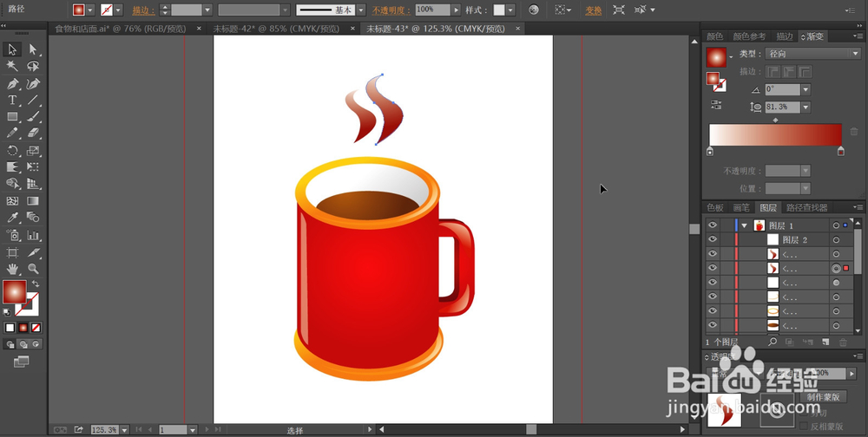
Task: Select the Type tool
Action: pos(12,100)
